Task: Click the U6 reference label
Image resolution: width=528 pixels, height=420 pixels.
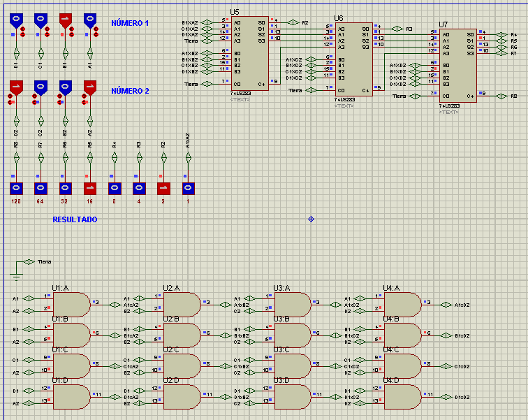Action: [x=339, y=18]
